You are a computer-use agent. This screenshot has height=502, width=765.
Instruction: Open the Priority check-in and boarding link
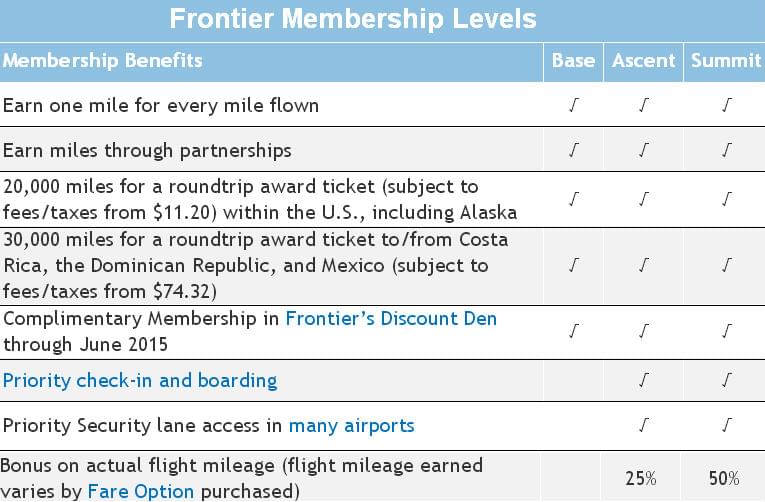pyautogui.click(x=140, y=381)
